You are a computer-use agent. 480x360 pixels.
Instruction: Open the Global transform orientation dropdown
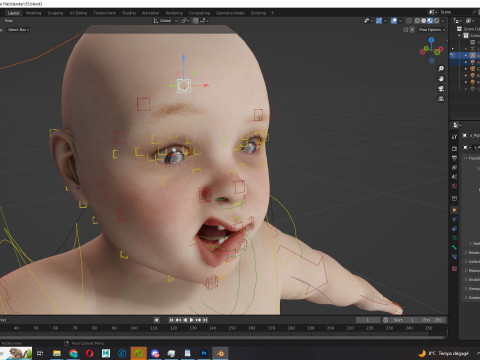(165, 21)
